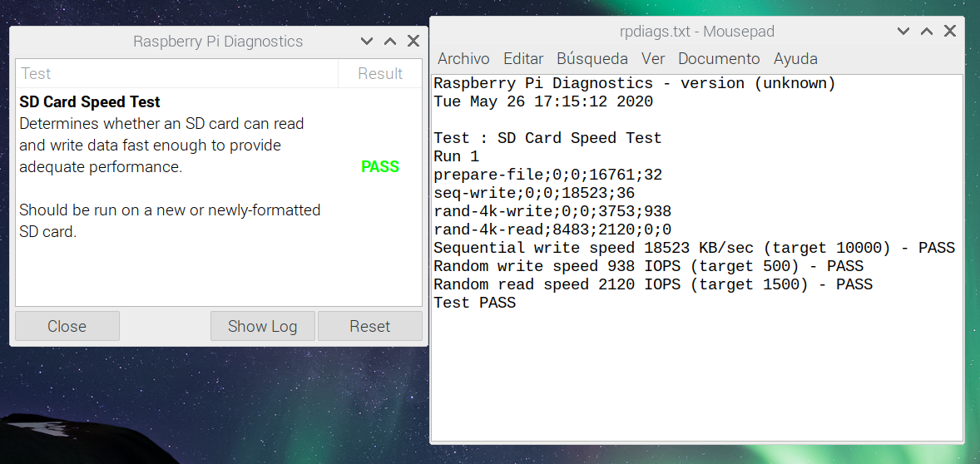This screenshot has height=464, width=980.
Task: Click the green PASS result
Action: [x=380, y=167]
